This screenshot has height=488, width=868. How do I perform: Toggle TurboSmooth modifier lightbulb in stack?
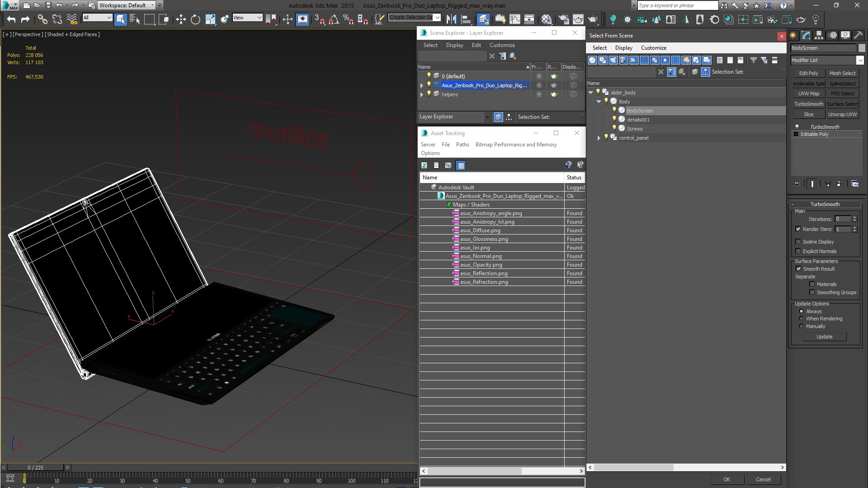pos(797,127)
